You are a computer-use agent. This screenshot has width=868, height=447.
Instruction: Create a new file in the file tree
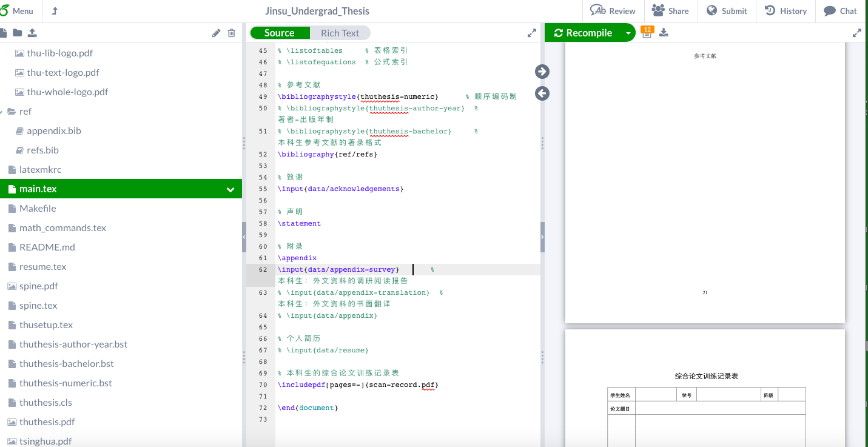tap(4, 33)
